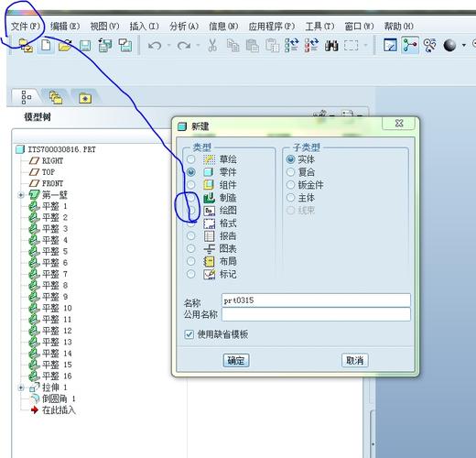Viewport: 476px width, 458px height.
Task: Open the 编辑(E) menu
Action: coord(65,27)
